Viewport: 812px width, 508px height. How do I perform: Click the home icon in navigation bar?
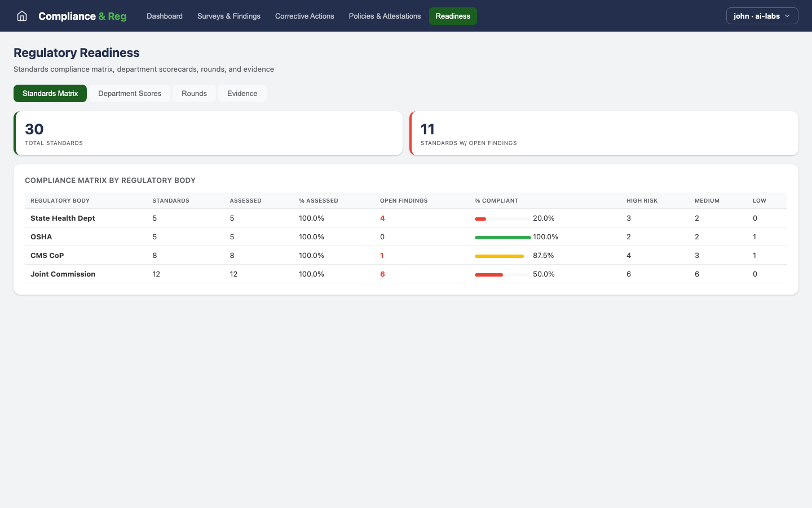tap(21, 16)
